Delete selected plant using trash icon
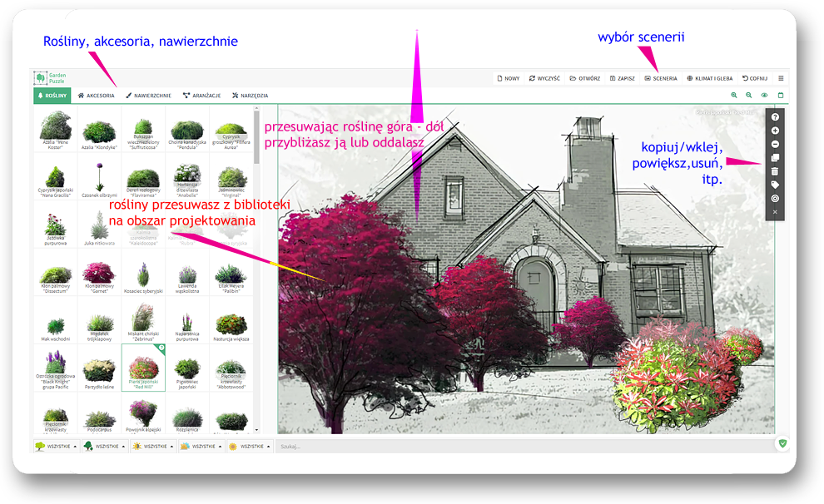Image resolution: width=824 pixels, height=504 pixels. click(x=775, y=171)
